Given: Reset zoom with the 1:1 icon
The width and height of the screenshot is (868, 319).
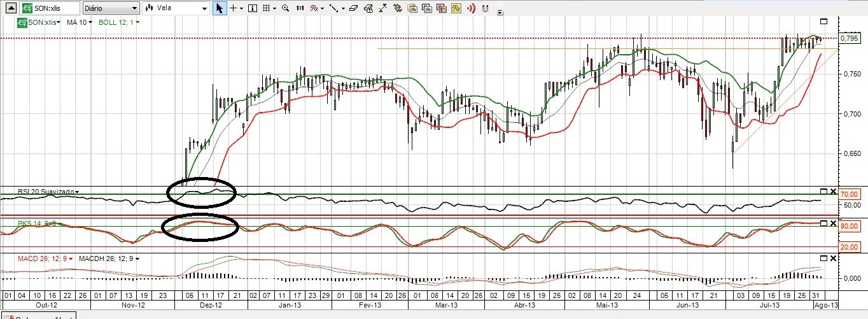Looking at the screenshot, I should [300, 8].
